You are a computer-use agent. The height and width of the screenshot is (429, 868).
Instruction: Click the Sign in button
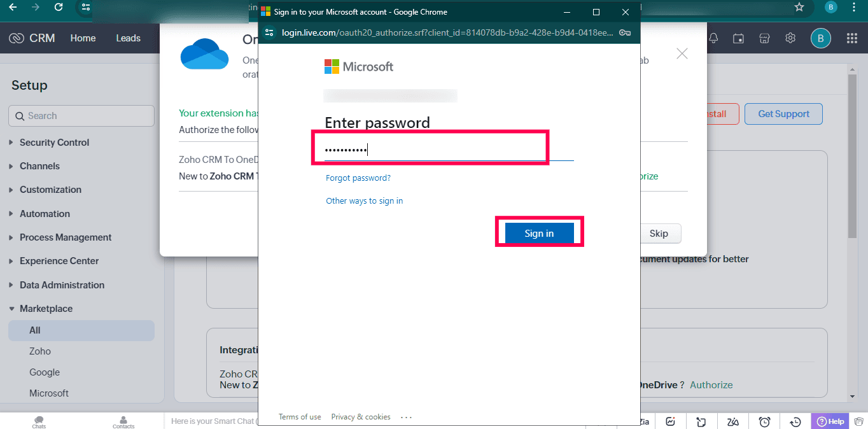pyautogui.click(x=539, y=234)
